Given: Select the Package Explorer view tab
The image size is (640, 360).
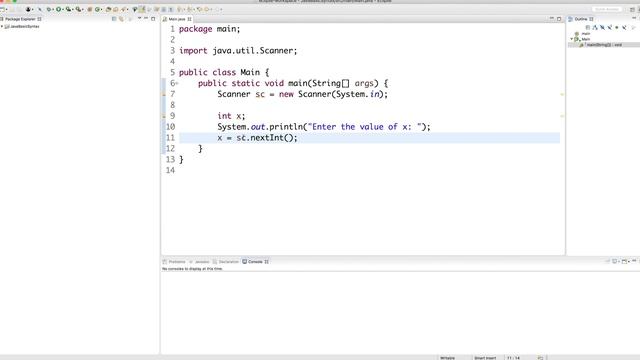Looking at the screenshot, I should coord(20,19).
